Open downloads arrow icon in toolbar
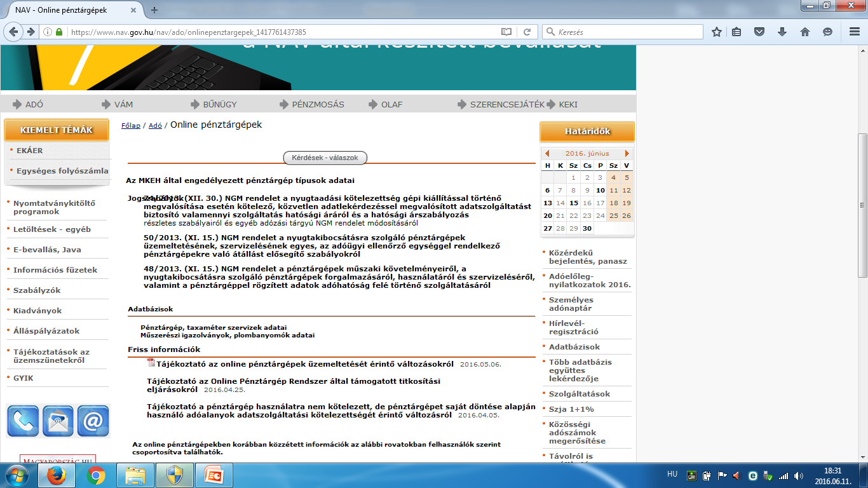 tap(782, 32)
